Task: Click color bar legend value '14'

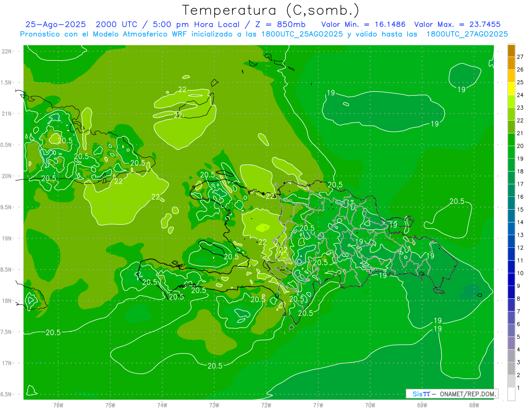Action: [x=520, y=222]
